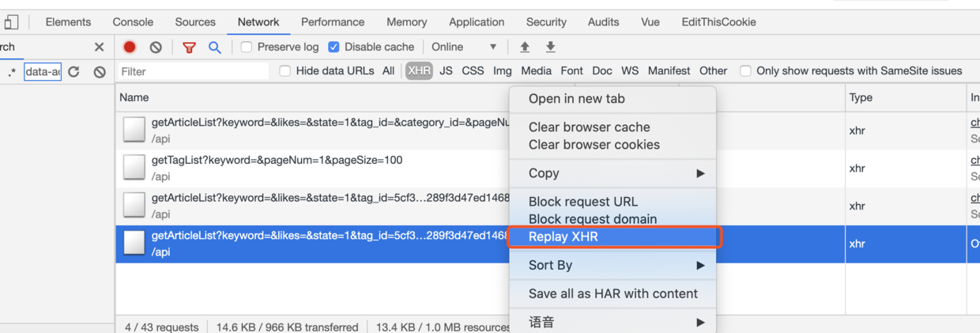Uncheck the Disable cache checkbox
Image resolution: width=980 pixels, height=333 pixels.
[334, 47]
